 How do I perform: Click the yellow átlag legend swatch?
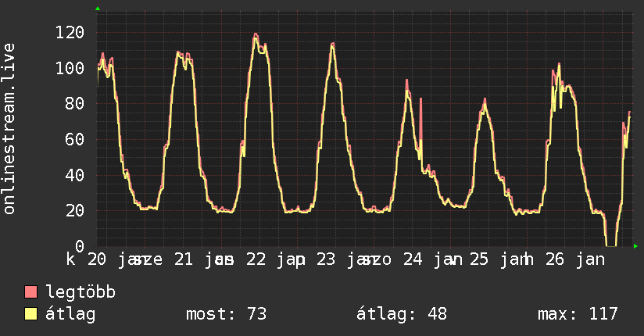point(30,314)
